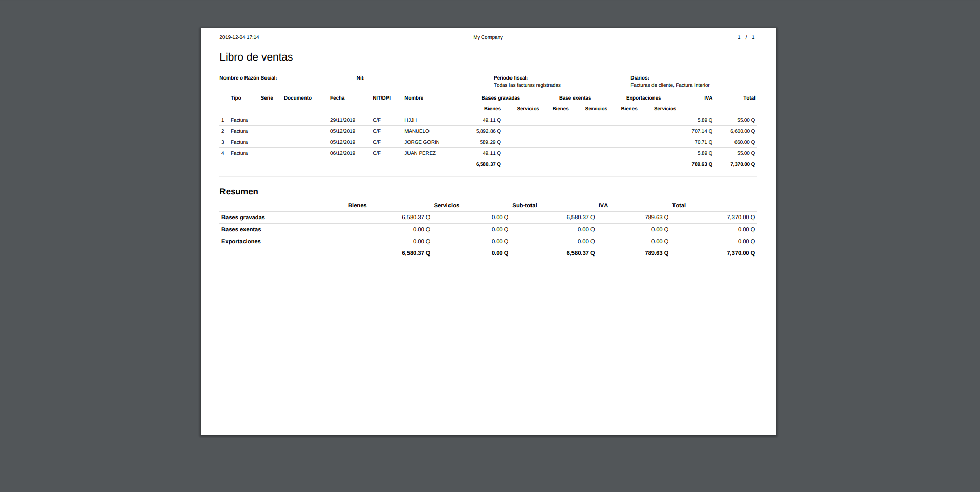Click the 'Fecha' column header
Screen dimensions: 980x492
(x=337, y=98)
